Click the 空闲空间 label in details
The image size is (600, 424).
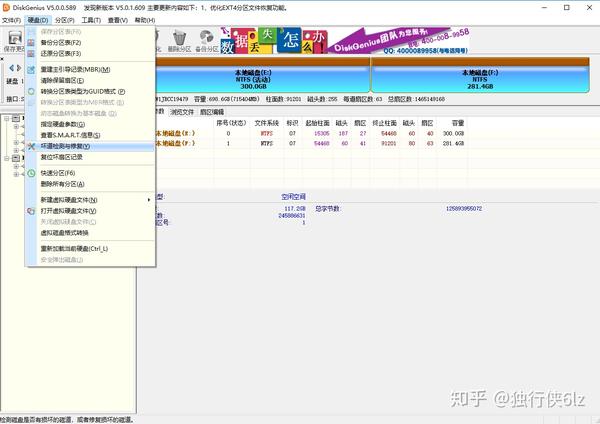(293, 197)
